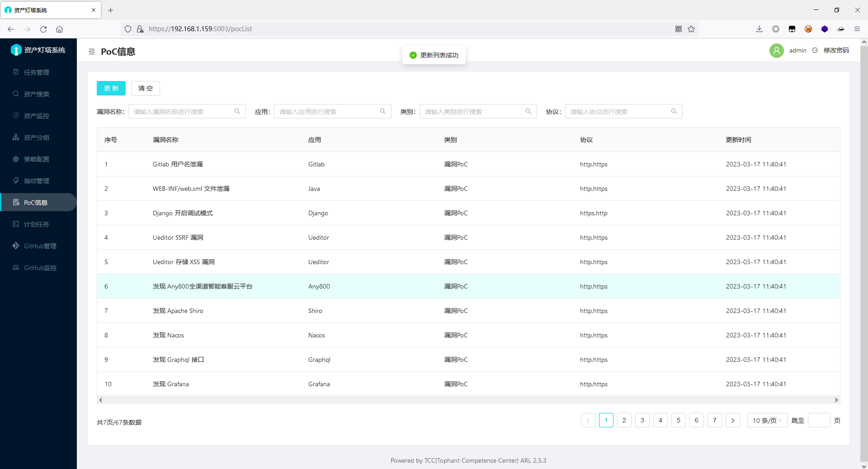Image resolution: width=868 pixels, height=469 pixels.
Task: Click the shield tracking protection icon
Action: click(x=128, y=29)
